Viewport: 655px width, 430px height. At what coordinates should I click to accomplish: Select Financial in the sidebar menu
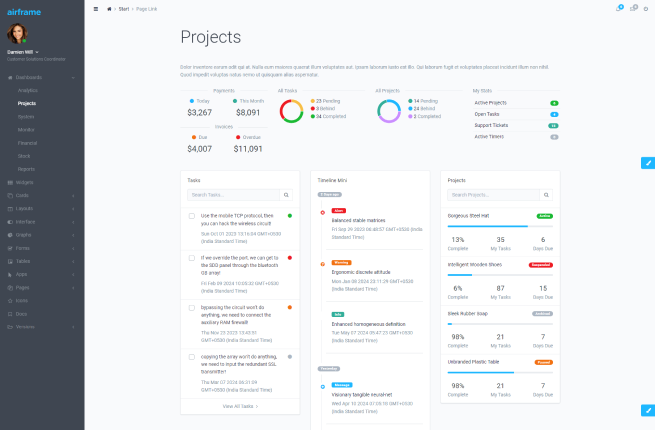pos(27,143)
